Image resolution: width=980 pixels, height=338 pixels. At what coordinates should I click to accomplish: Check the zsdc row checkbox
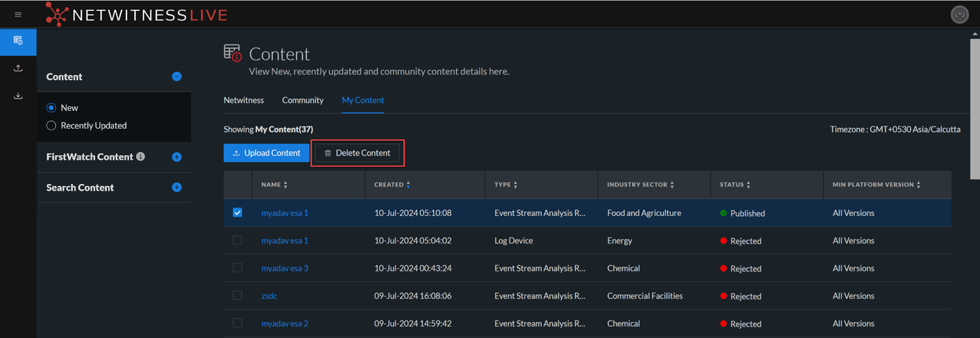click(x=237, y=296)
